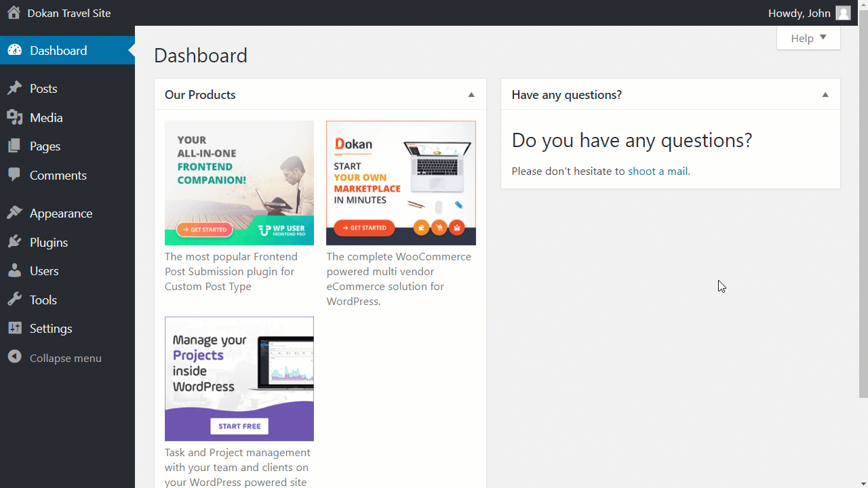This screenshot has width=868, height=488.
Task: Click the home icon beside Dokan Travel Site
Action: 14,13
